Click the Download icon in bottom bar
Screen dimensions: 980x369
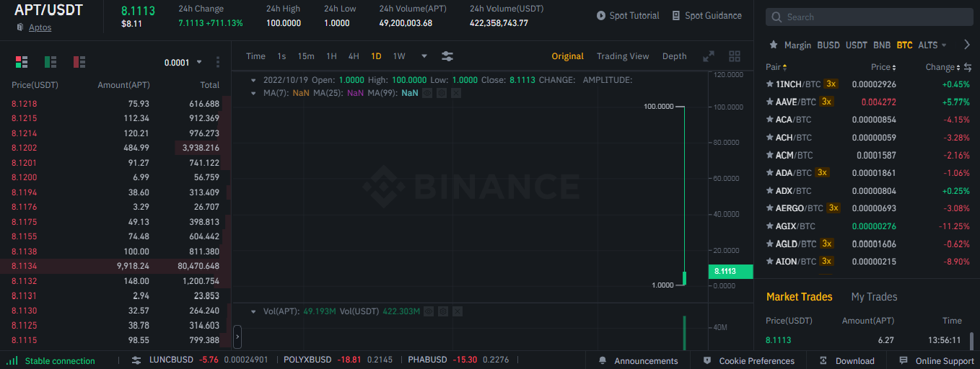823,360
